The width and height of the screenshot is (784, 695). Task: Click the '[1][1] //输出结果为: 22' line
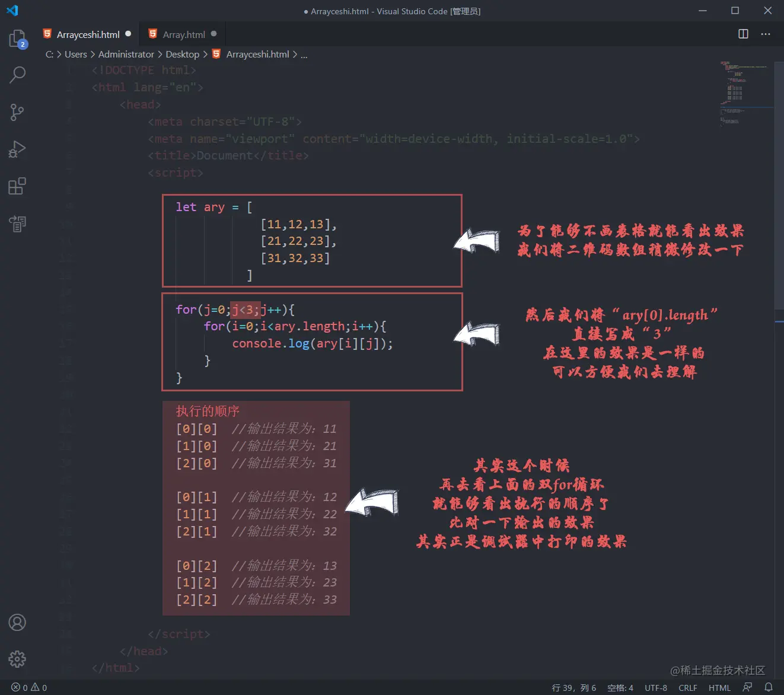[256, 514]
